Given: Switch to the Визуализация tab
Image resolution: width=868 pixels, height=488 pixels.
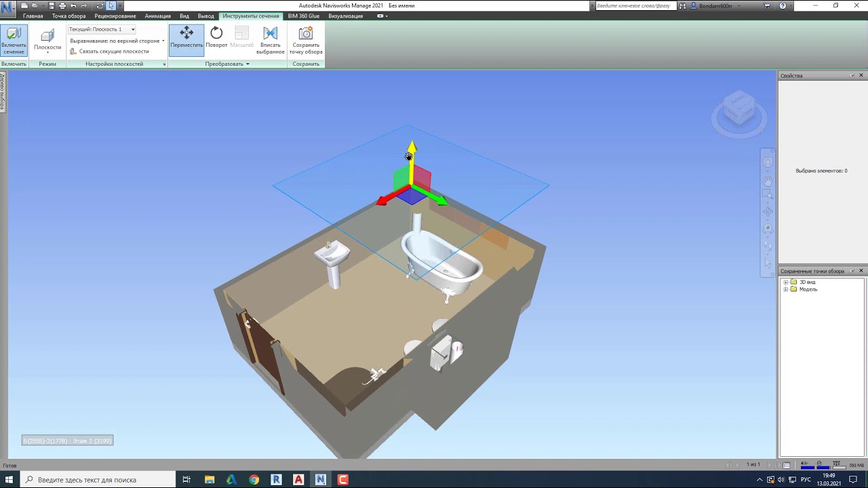Looking at the screenshot, I should tap(346, 16).
